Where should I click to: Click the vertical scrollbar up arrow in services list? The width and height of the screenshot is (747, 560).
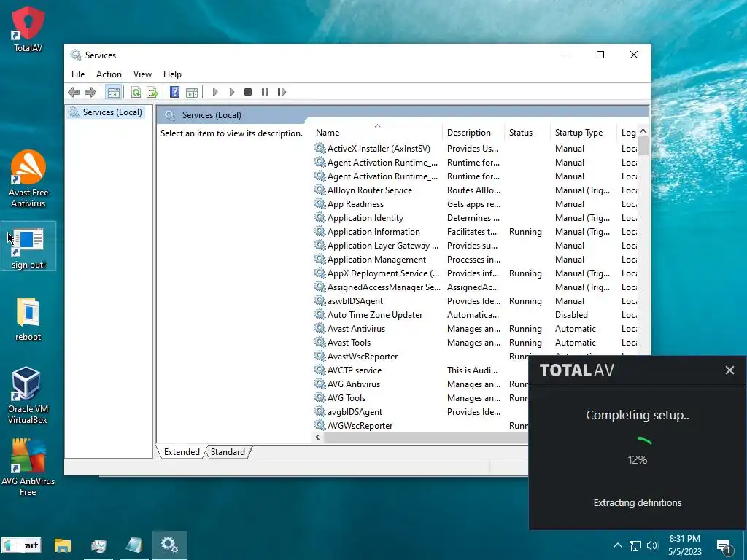click(643, 131)
